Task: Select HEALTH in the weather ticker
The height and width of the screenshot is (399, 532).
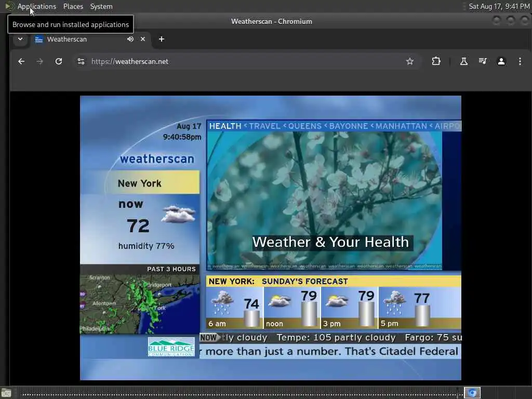Action: [x=225, y=126]
